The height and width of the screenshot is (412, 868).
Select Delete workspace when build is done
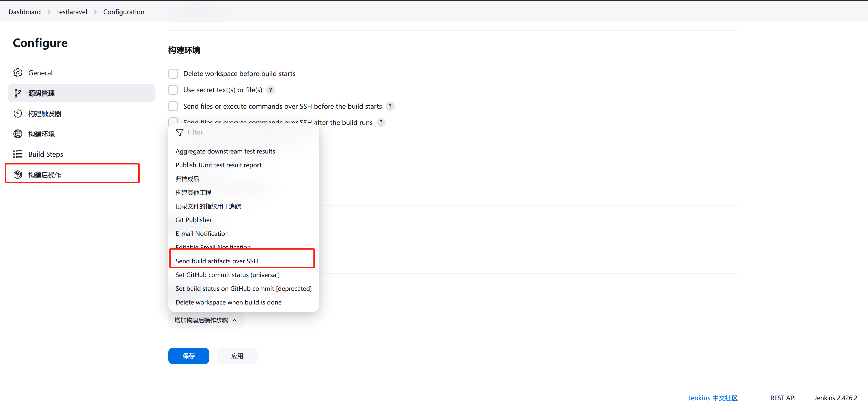click(228, 302)
